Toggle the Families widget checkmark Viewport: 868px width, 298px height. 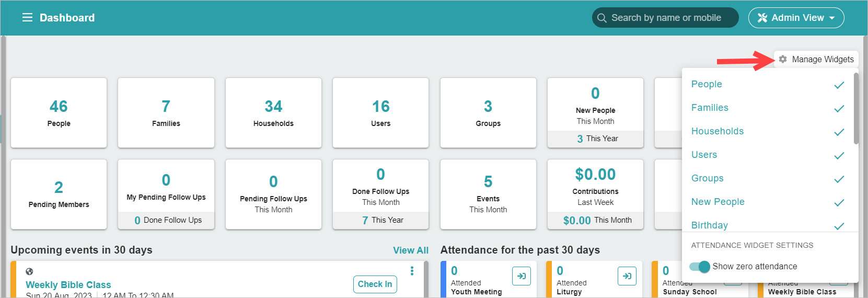point(839,108)
